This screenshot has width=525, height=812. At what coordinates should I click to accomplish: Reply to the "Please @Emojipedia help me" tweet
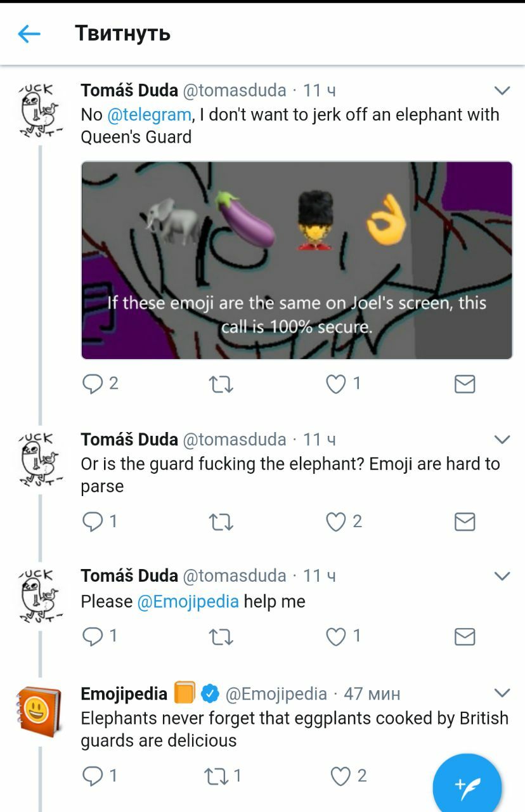93,636
